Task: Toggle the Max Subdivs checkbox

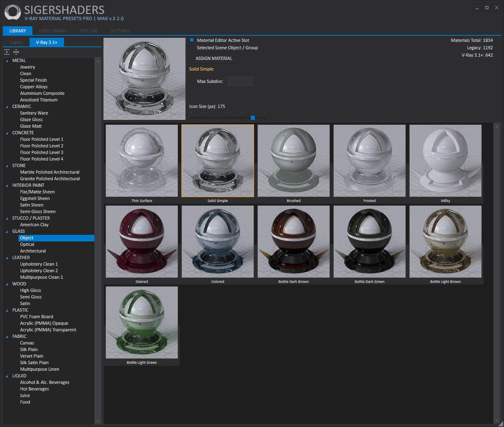Action: click(192, 81)
